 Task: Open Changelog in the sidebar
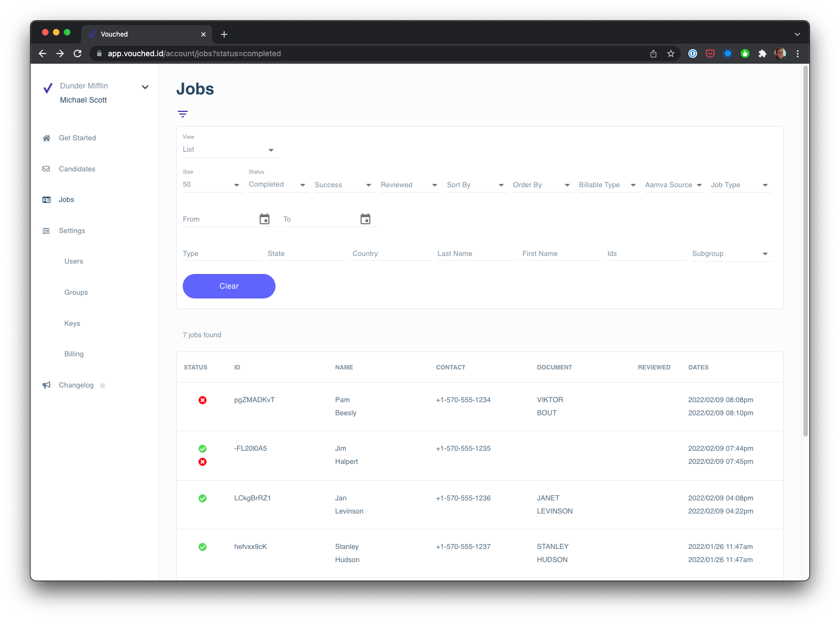[76, 385]
